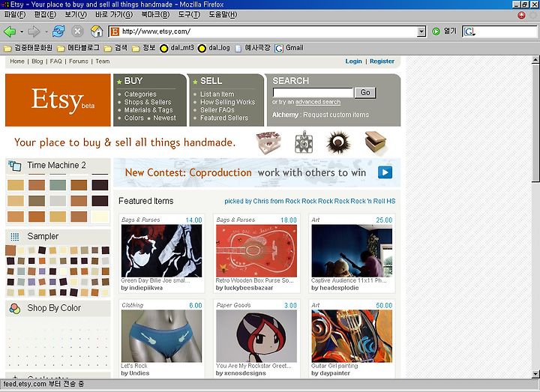Click the Go search button
540x392 pixels.
pos(365,93)
